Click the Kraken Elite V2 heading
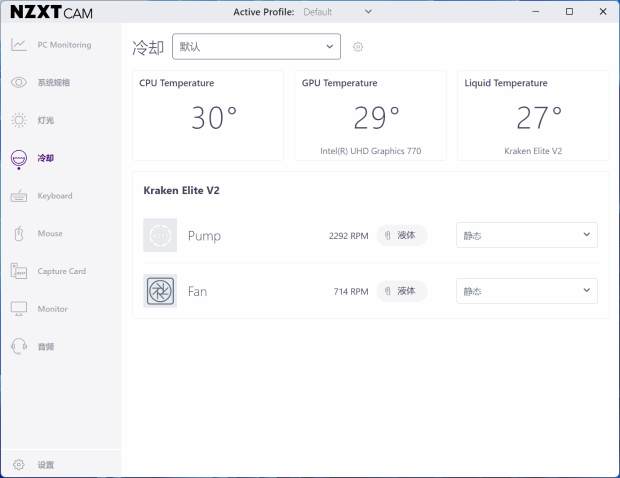Image resolution: width=620 pixels, height=478 pixels. (x=181, y=191)
